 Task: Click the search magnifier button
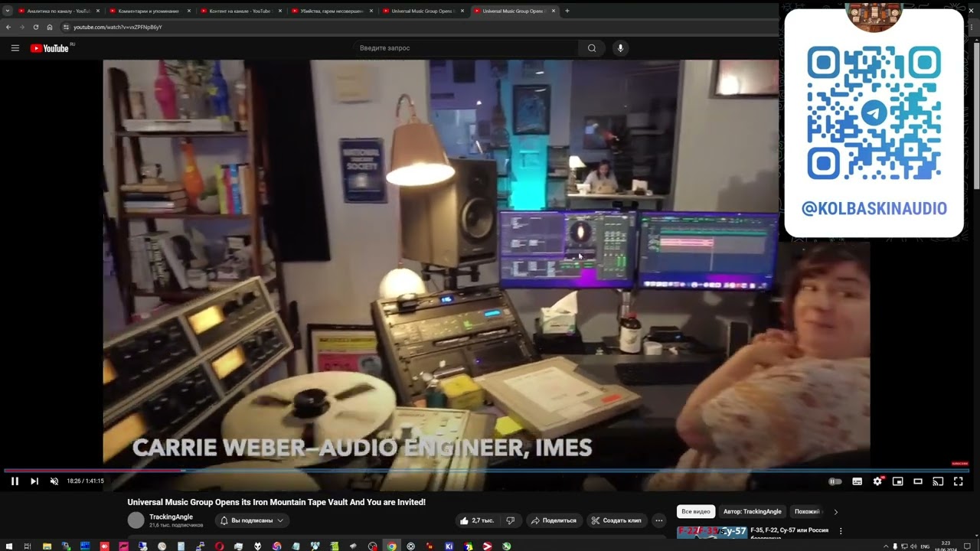pos(592,48)
